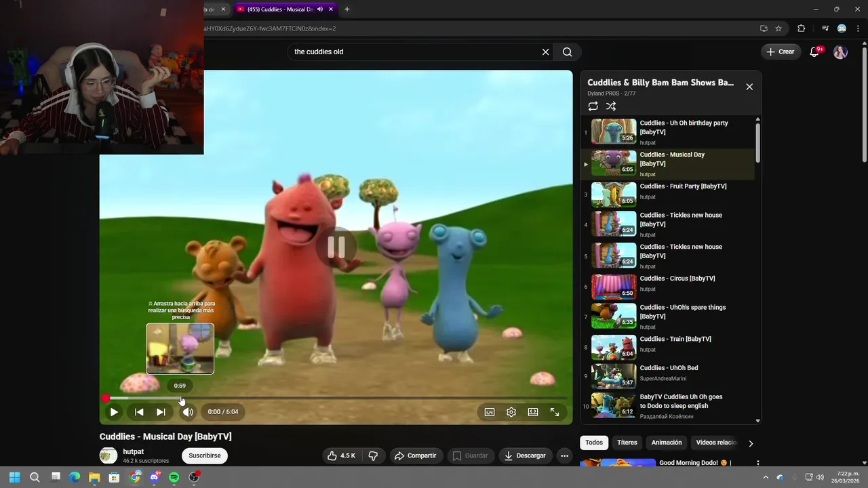Open more actions three-dot menu
The width and height of the screenshot is (868, 488).
[x=564, y=456]
